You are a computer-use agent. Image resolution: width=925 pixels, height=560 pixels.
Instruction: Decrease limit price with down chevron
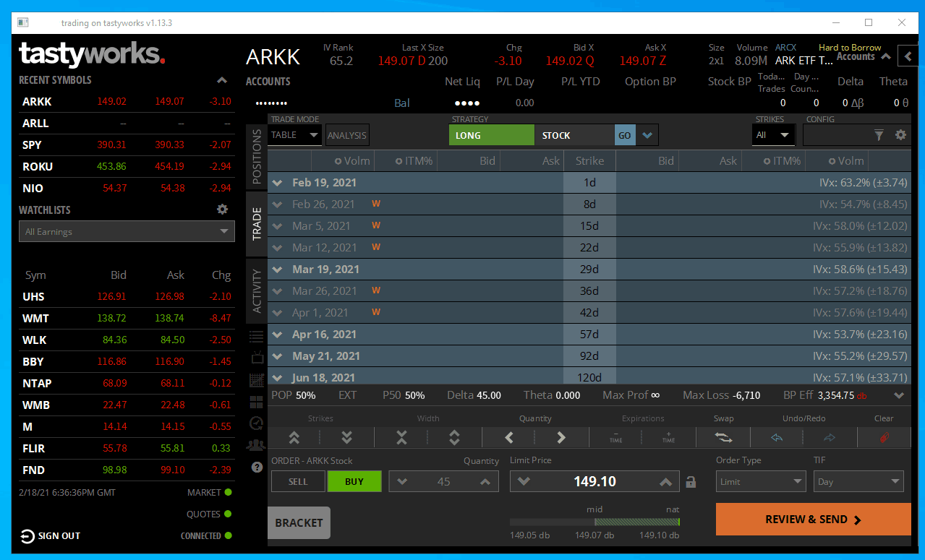pyautogui.click(x=524, y=482)
